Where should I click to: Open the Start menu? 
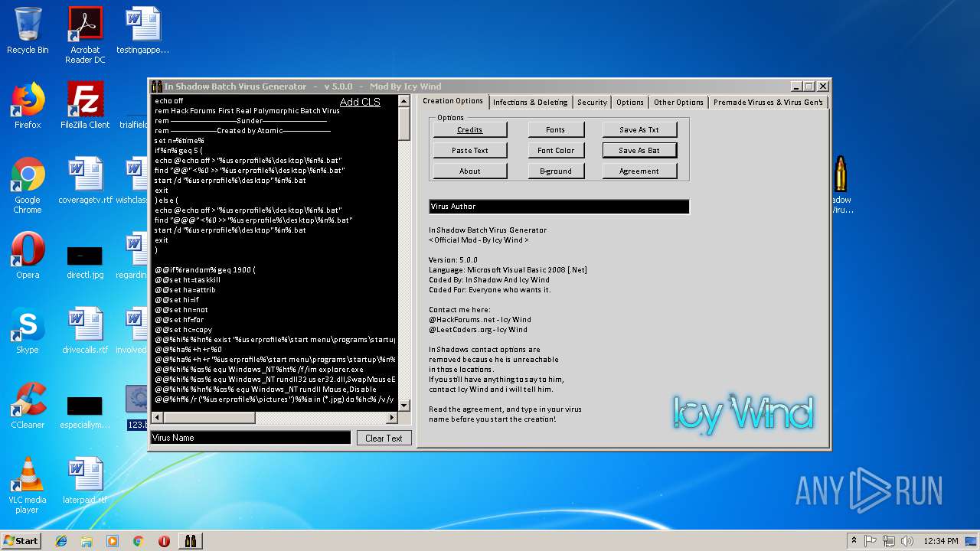pos(21,541)
